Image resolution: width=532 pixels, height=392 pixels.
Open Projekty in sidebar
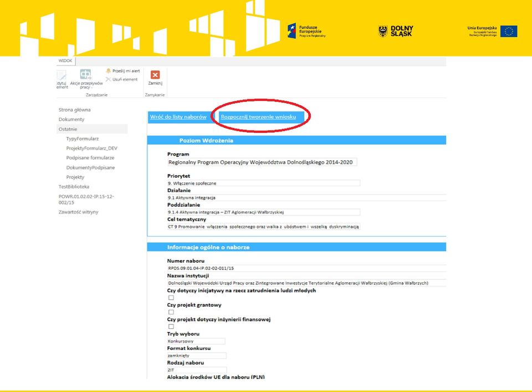(x=75, y=177)
